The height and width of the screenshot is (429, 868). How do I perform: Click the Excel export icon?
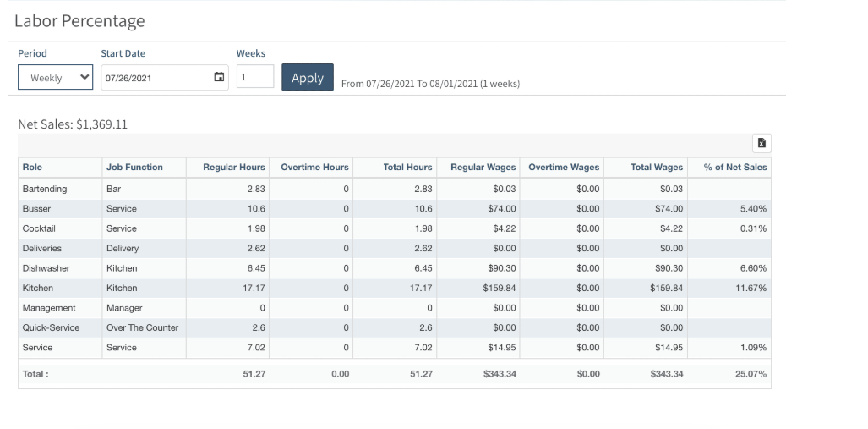click(x=762, y=144)
